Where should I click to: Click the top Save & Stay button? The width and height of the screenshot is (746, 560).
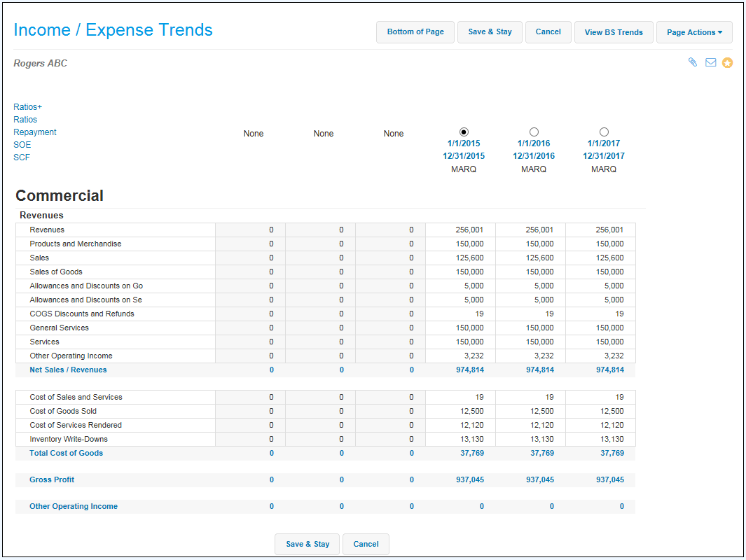coord(490,32)
